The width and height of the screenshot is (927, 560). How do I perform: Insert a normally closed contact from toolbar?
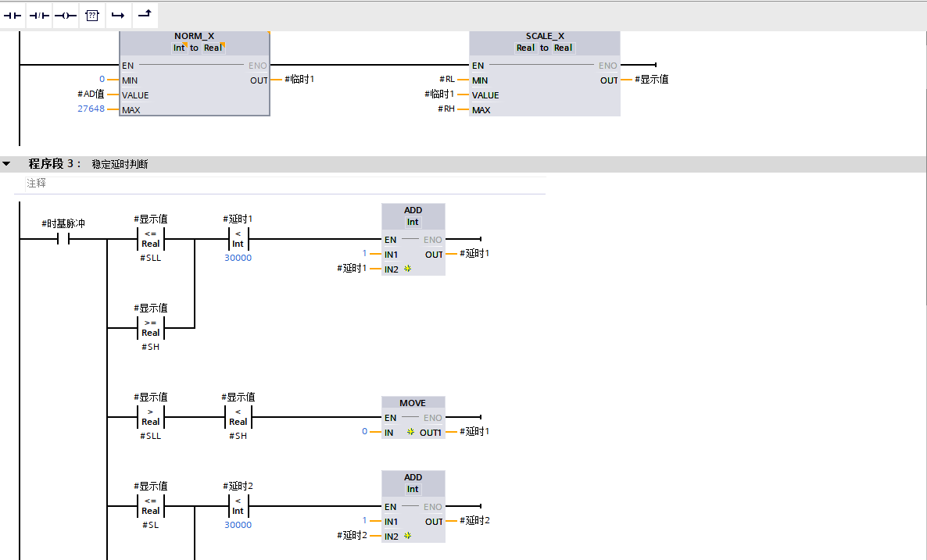click(x=39, y=16)
